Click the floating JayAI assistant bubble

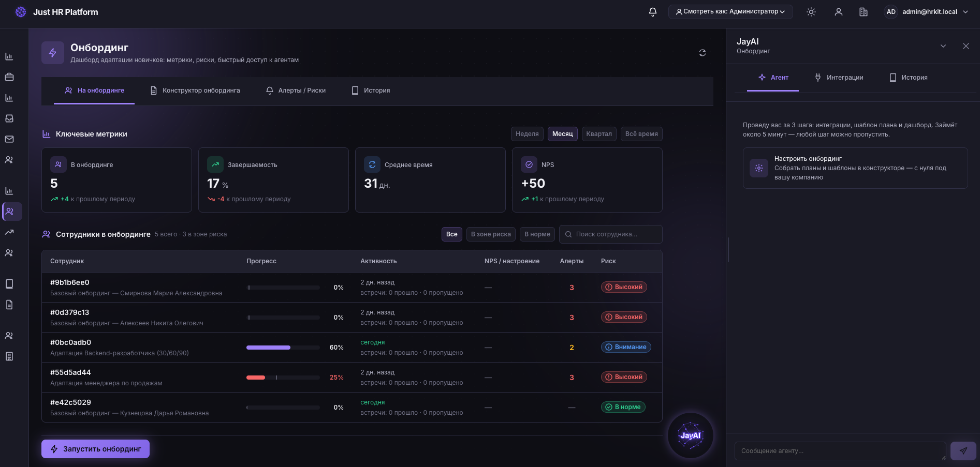tap(691, 435)
